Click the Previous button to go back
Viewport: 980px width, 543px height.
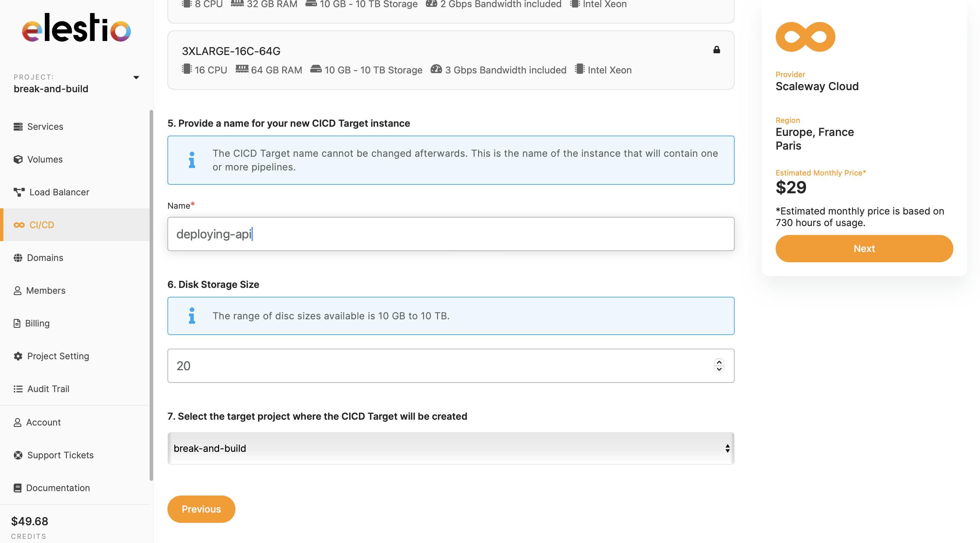(x=201, y=509)
